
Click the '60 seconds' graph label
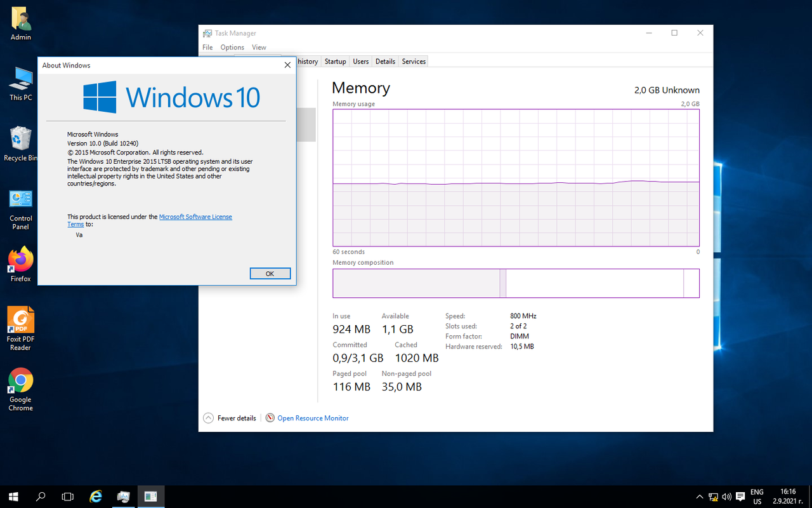pyautogui.click(x=349, y=252)
